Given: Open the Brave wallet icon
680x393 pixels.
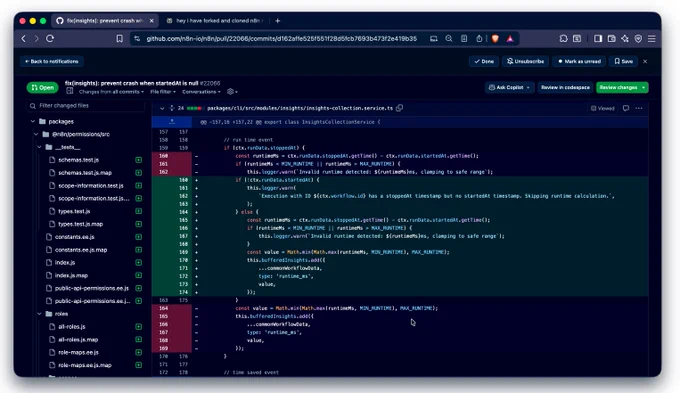Looking at the screenshot, I should [611, 39].
